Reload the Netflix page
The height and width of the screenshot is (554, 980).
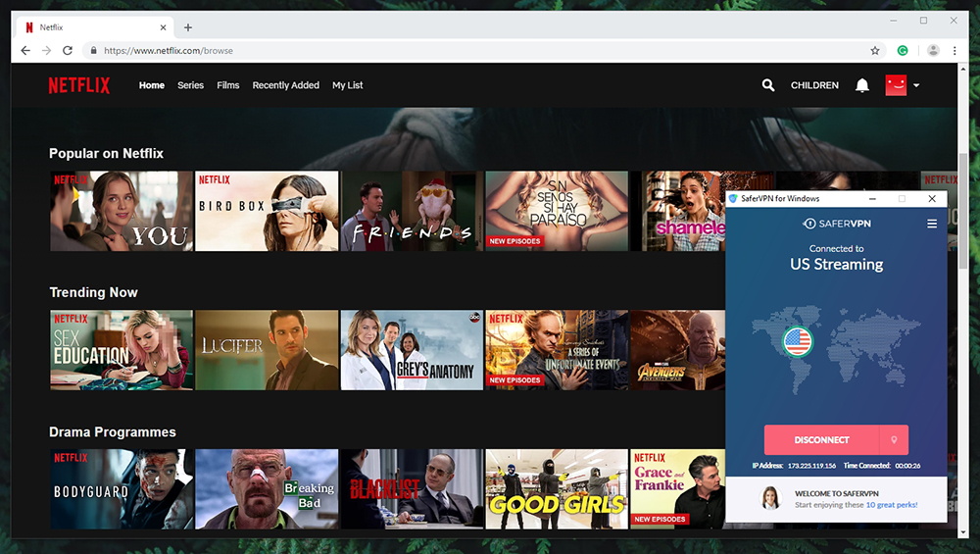tap(68, 51)
